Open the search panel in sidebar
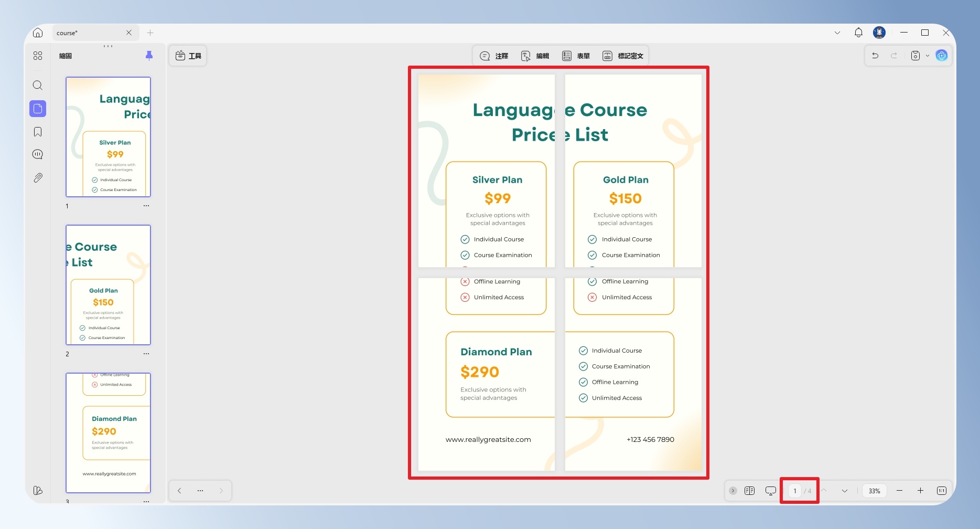The width and height of the screenshot is (980, 529). coord(38,86)
